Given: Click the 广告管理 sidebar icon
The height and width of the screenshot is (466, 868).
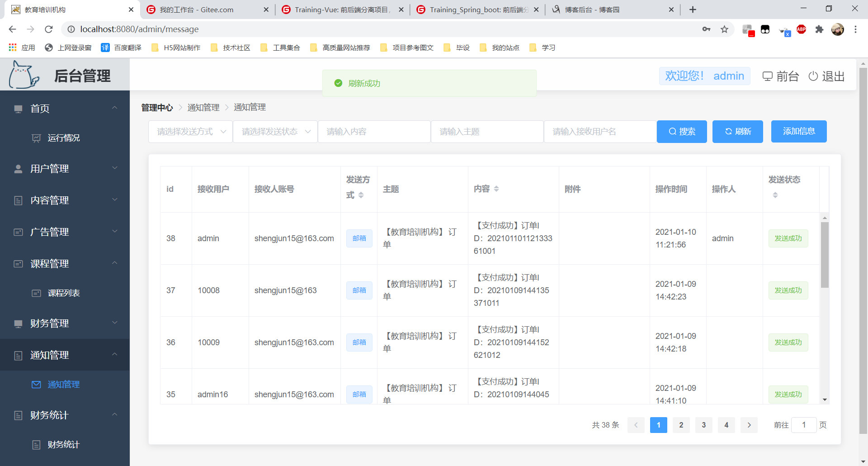Looking at the screenshot, I should click(x=18, y=232).
